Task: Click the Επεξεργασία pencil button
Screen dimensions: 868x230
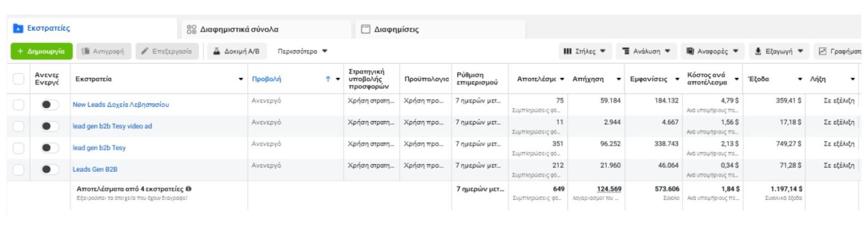Action: (x=167, y=51)
